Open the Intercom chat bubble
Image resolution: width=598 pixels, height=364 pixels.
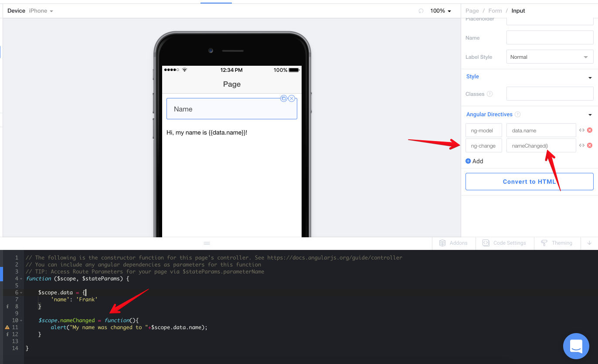click(x=576, y=347)
